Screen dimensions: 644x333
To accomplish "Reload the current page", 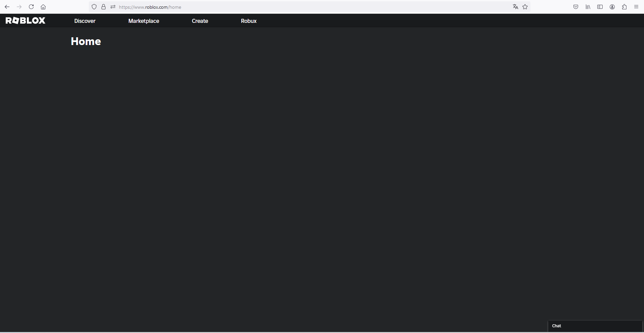I will tap(31, 7).
